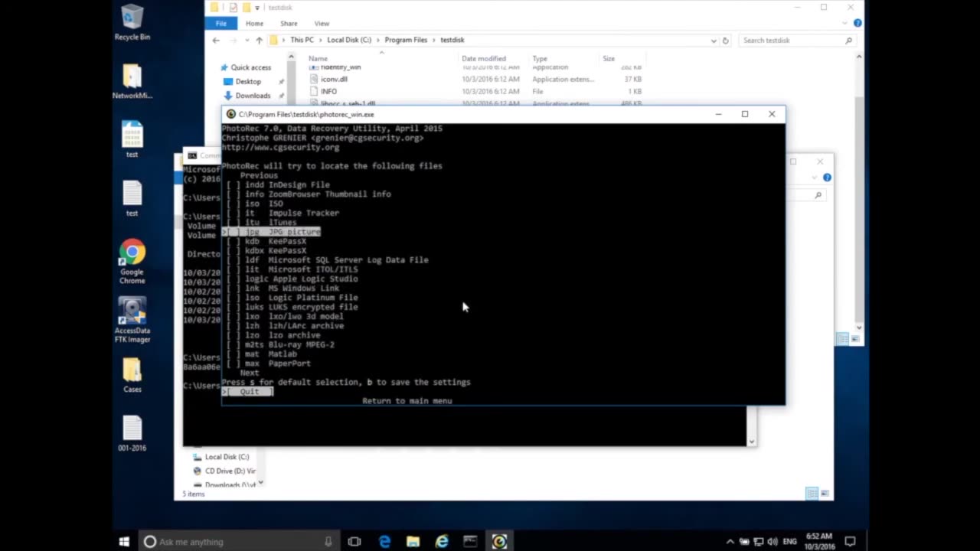
Task: Open the Action Center notification icon
Action: click(850, 542)
